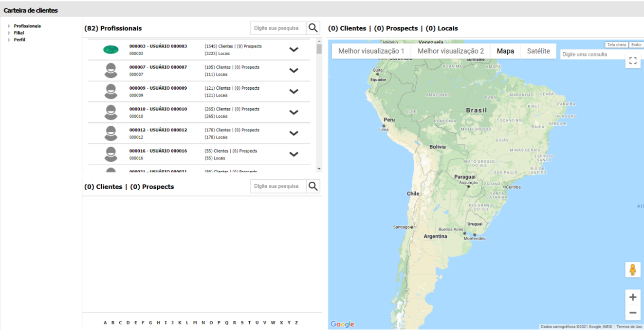Click the Argentina label on map

[435, 236]
